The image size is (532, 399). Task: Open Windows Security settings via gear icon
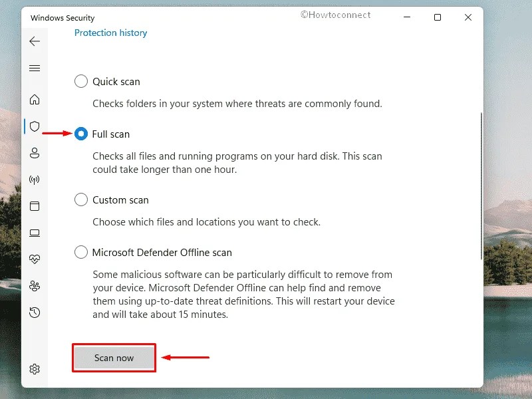pos(35,368)
